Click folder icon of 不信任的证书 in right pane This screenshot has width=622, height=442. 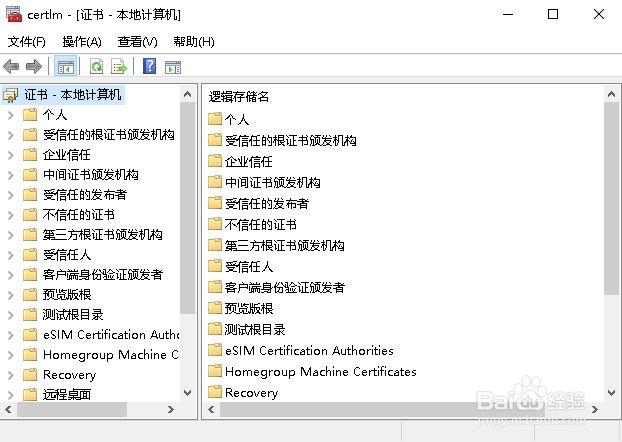(x=215, y=224)
